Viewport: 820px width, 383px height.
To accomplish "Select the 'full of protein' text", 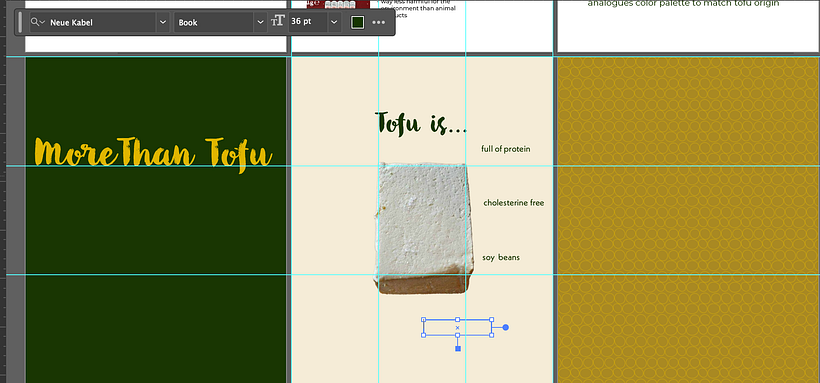I will tap(506, 149).
